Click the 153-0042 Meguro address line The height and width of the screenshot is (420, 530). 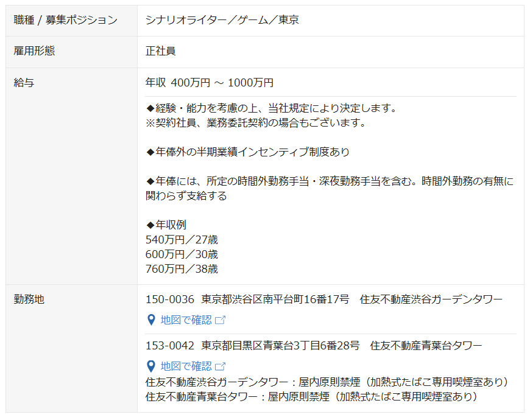313,346
